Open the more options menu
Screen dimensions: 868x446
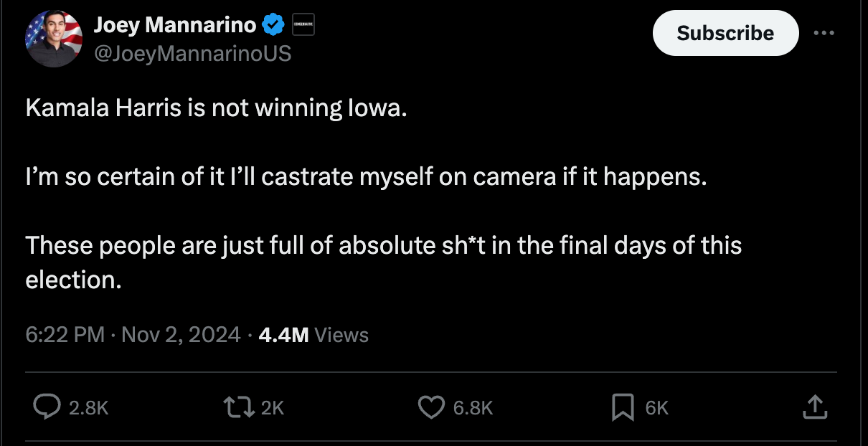(x=824, y=32)
